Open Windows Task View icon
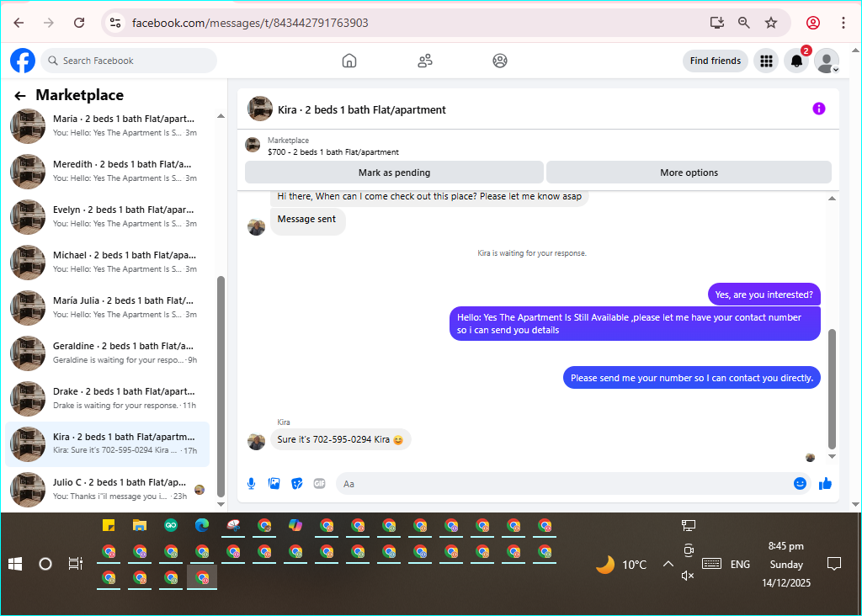 point(75,564)
